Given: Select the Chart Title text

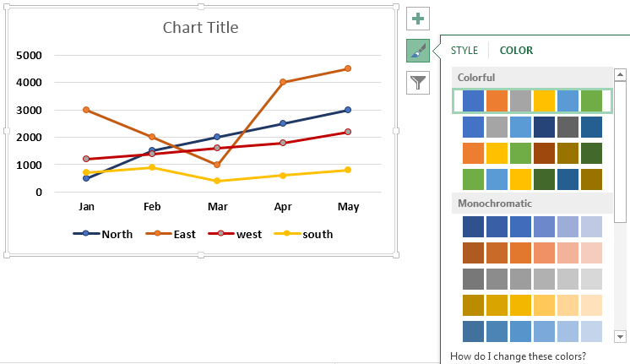Looking at the screenshot, I should [x=200, y=28].
